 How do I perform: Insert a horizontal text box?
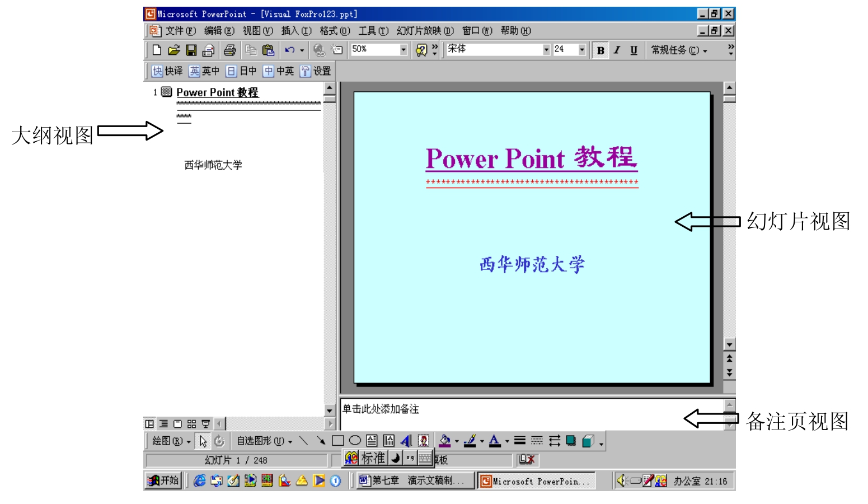[372, 441]
